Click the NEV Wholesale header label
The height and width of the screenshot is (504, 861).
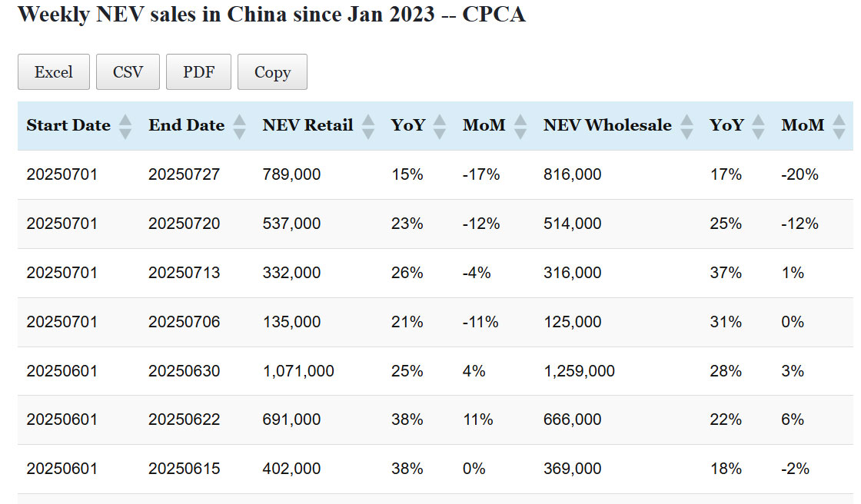[607, 125]
